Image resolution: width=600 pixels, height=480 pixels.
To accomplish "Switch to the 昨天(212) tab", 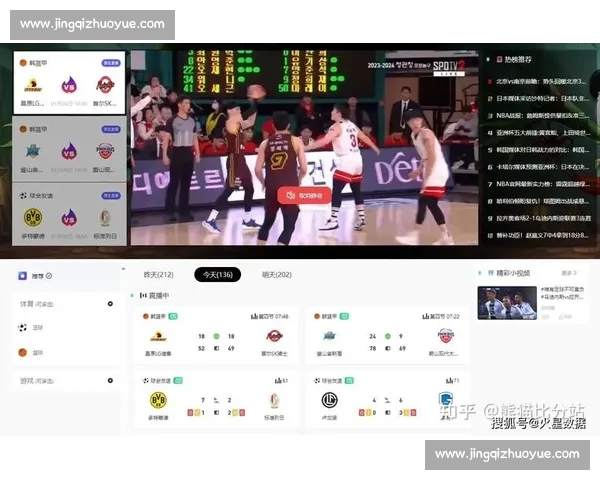I will 158,275.
